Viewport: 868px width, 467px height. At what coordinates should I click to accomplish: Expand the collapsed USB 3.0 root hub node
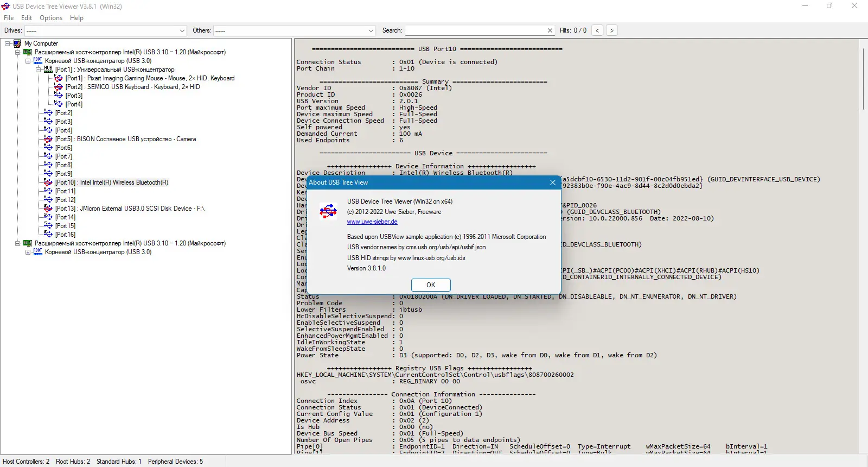pyautogui.click(x=28, y=252)
